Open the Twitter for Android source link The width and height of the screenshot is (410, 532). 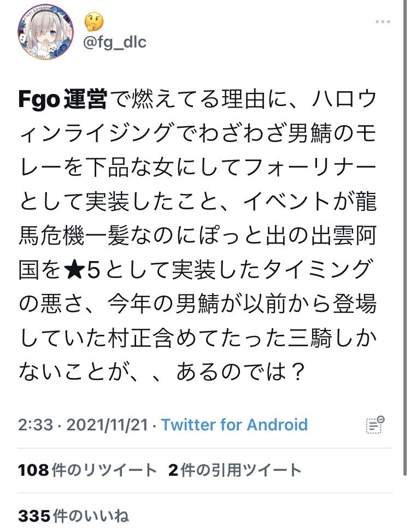(235, 425)
